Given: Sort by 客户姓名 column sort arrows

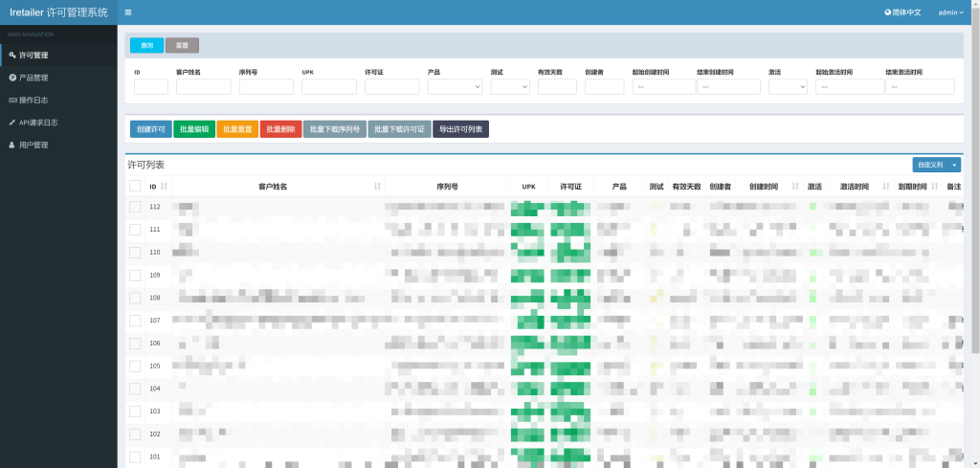Looking at the screenshot, I should point(377,187).
